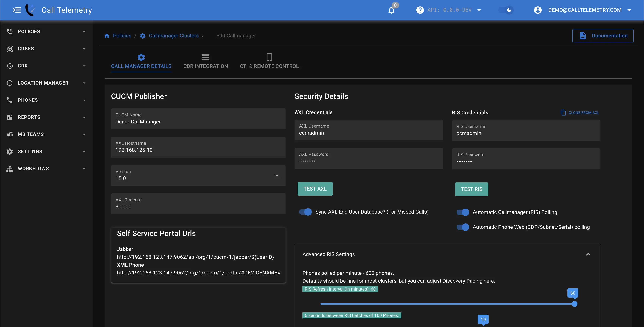Collapse the sidebar with the hamburger menu icon

17,10
